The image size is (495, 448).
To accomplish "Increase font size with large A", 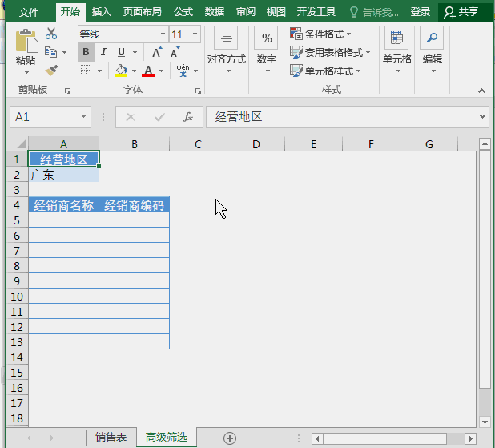I will [x=157, y=52].
